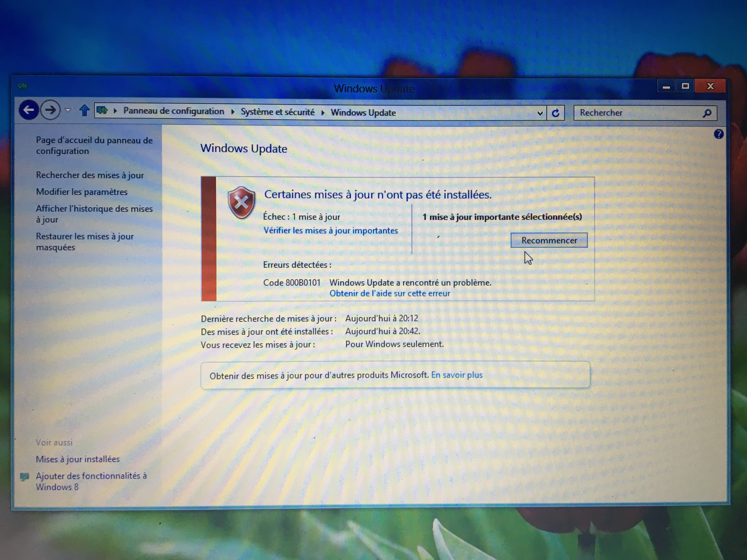Expand chevron before Panneau de configuration
The width and height of the screenshot is (747, 560).
tap(115, 111)
